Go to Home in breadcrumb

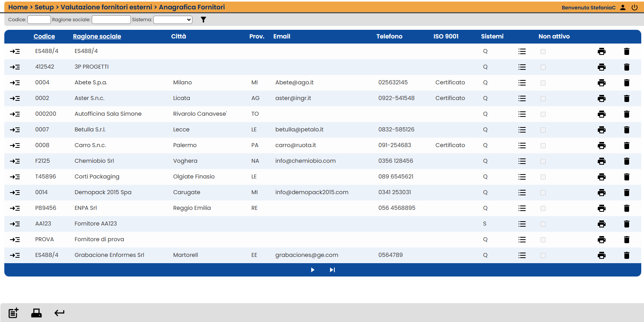[x=18, y=7]
